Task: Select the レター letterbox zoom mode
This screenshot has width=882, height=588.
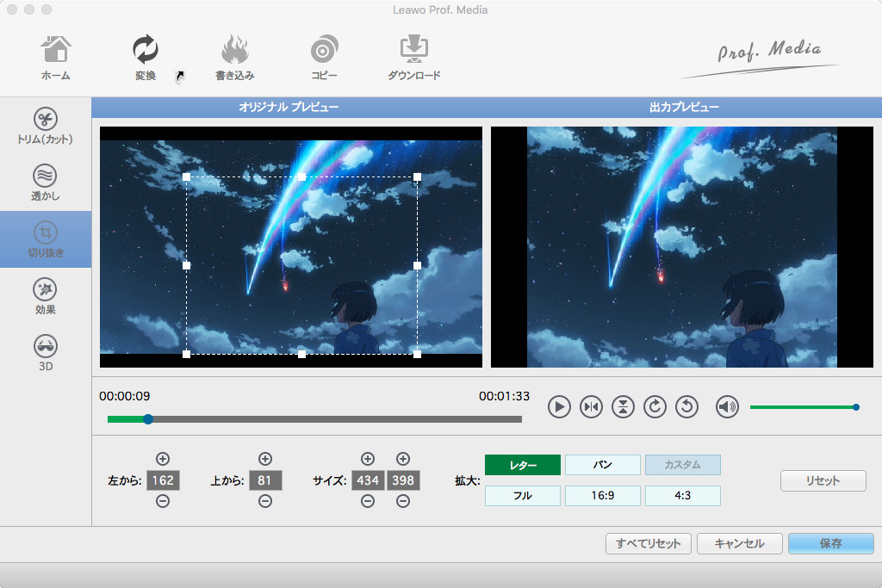Action: click(x=523, y=465)
